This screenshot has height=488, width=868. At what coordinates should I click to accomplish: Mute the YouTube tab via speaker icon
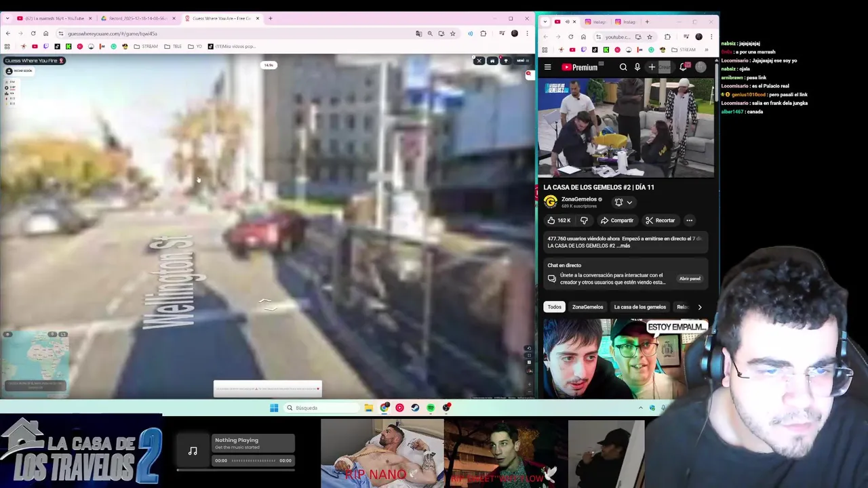pos(567,22)
